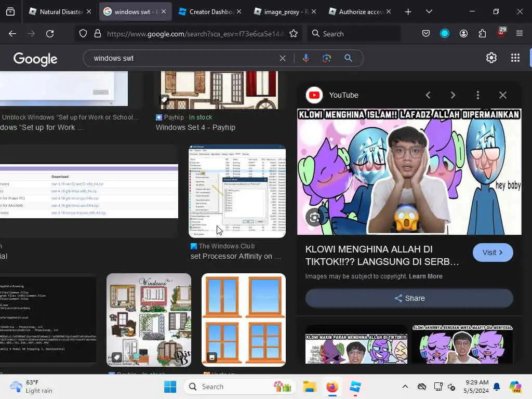Open site security padlock info
The height and width of the screenshot is (399, 532).
98,34
